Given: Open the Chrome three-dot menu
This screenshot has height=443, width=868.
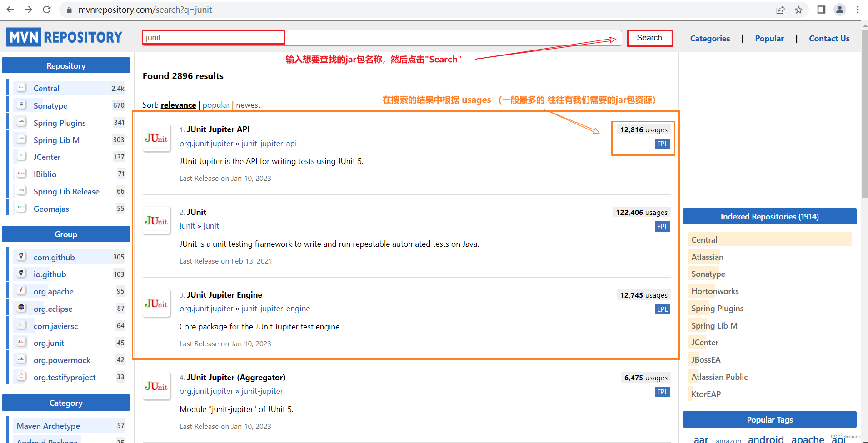Looking at the screenshot, I should tap(858, 10).
